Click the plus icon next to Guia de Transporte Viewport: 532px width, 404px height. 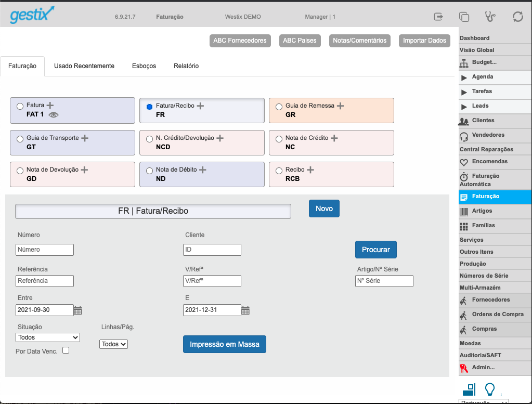[85, 138]
